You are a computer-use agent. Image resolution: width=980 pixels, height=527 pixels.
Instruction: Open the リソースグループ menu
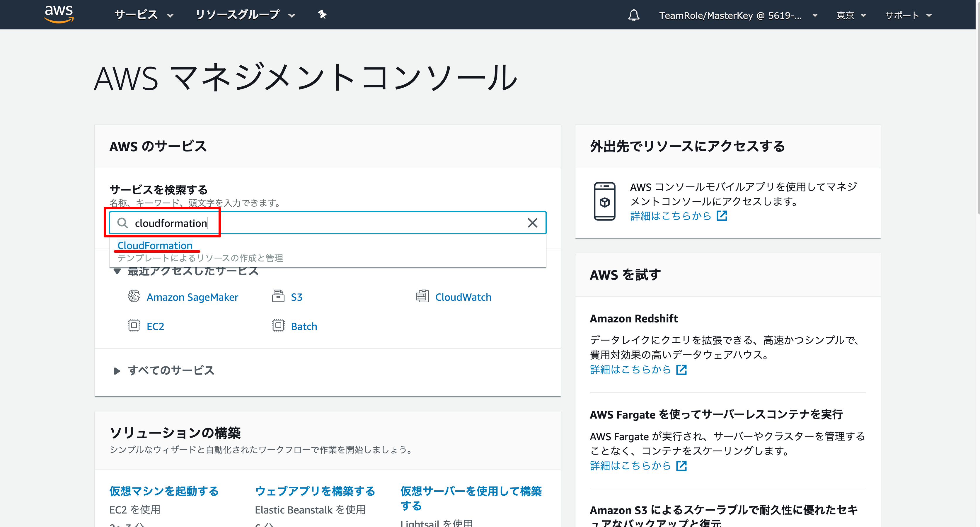[x=245, y=15]
